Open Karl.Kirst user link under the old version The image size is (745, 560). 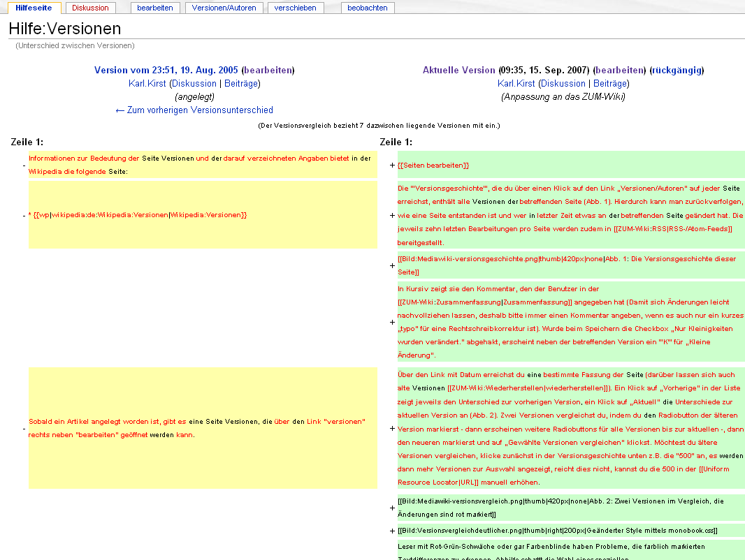(x=147, y=84)
